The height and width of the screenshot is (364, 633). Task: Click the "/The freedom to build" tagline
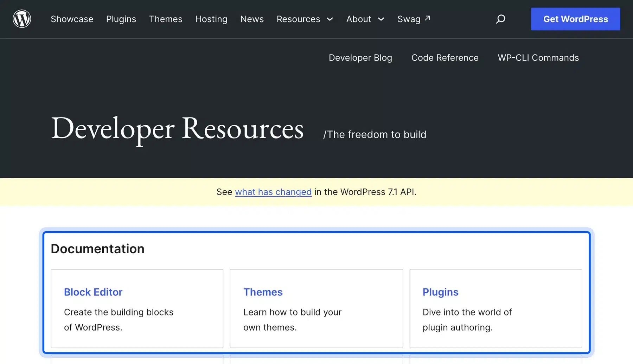coord(375,134)
